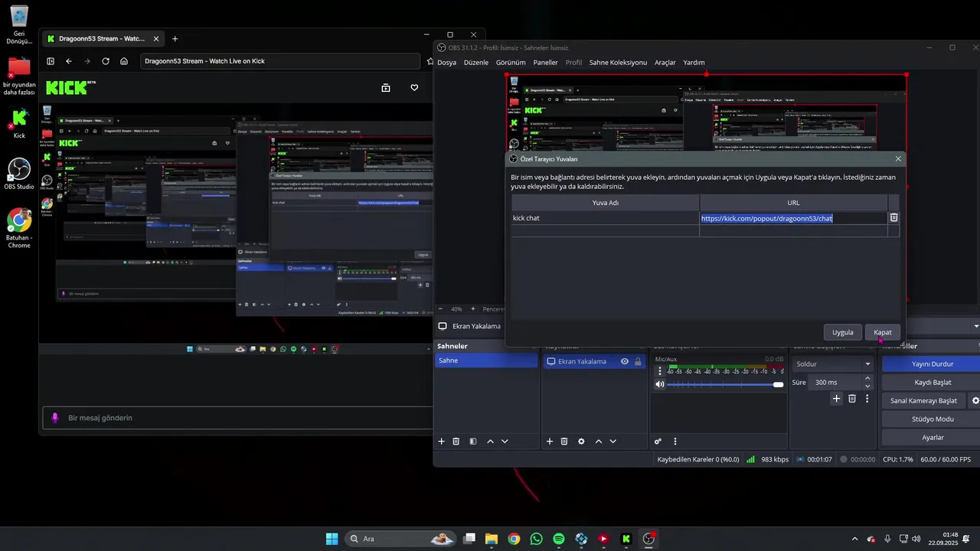The width and height of the screenshot is (980, 551).
Task: Open WhatsApp from the taskbar
Action: (536, 539)
